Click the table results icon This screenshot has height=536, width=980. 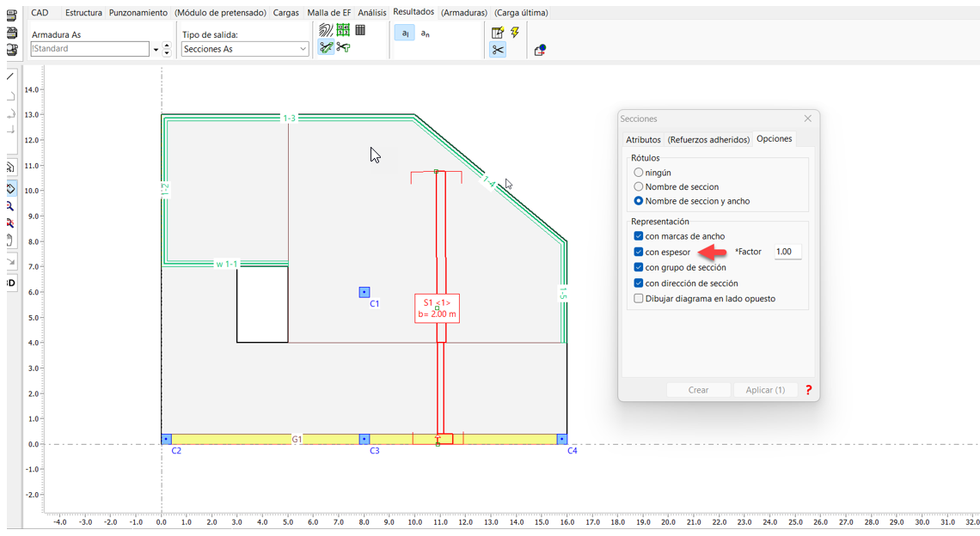(360, 30)
